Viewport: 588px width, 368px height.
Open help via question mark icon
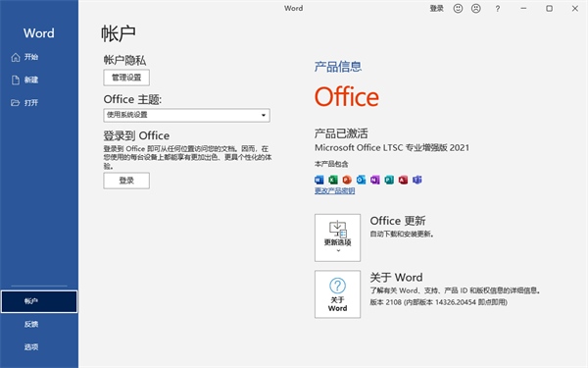(x=498, y=9)
